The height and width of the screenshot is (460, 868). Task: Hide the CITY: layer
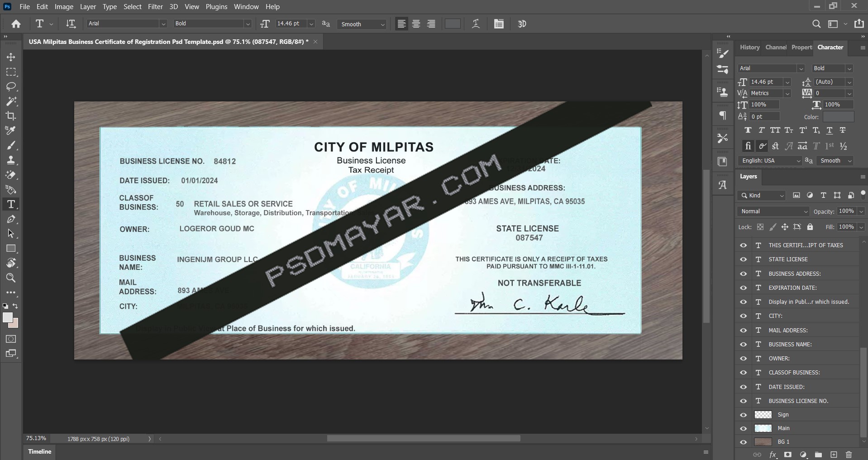743,316
